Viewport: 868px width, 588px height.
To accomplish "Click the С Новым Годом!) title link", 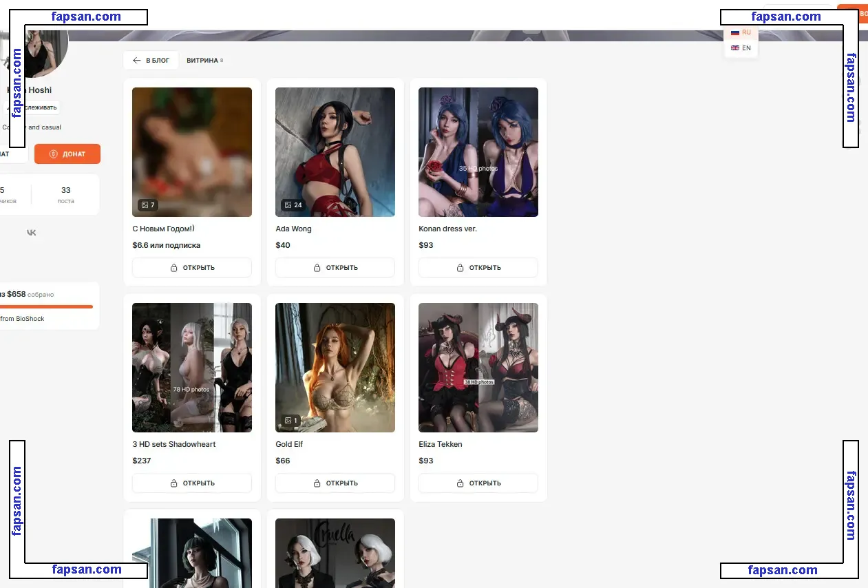I will (x=163, y=229).
